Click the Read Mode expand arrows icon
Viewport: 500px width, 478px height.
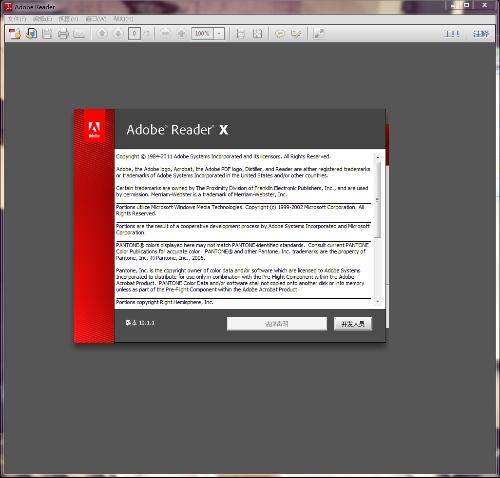319,34
